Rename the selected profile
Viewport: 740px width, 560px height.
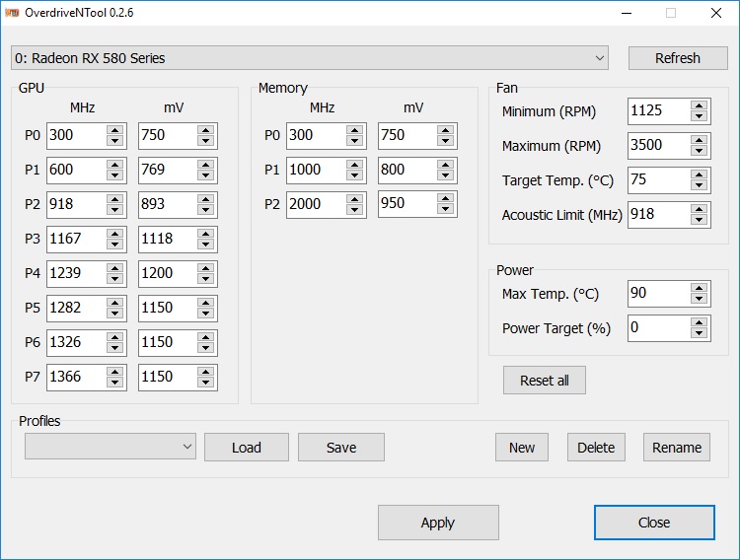coord(677,448)
